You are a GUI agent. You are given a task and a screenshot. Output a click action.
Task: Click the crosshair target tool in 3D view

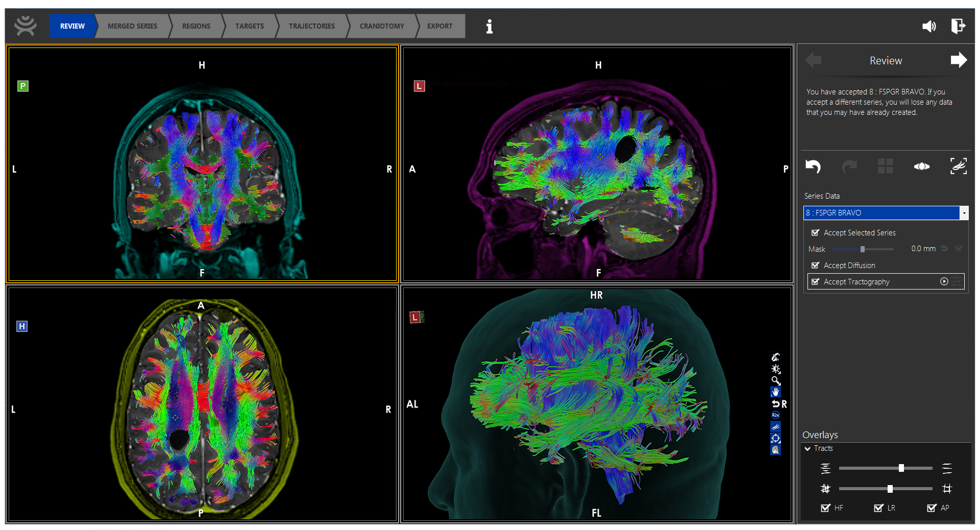[x=776, y=439]
